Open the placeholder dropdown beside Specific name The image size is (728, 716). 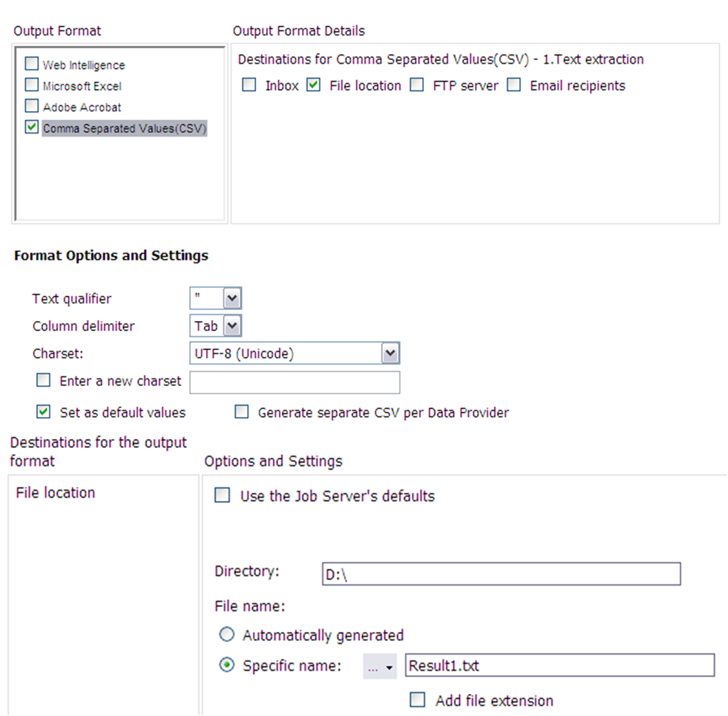point(380,666)
